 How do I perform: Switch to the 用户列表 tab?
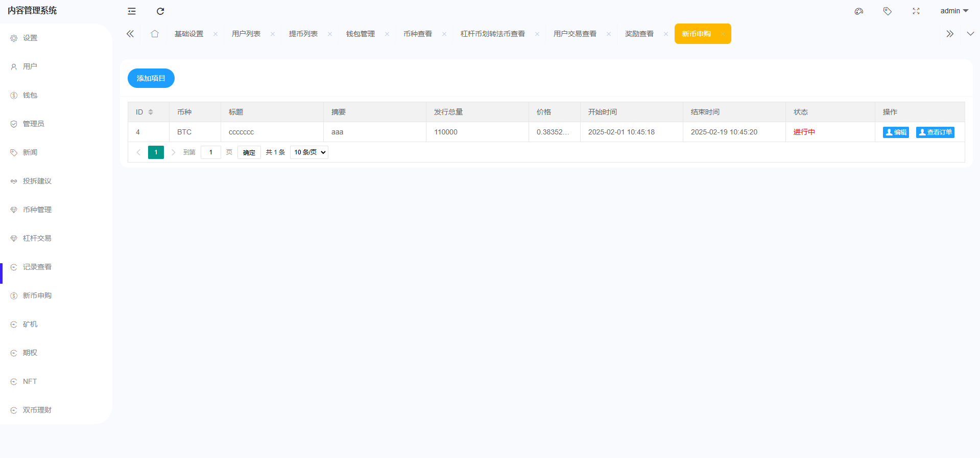(246, 34)
